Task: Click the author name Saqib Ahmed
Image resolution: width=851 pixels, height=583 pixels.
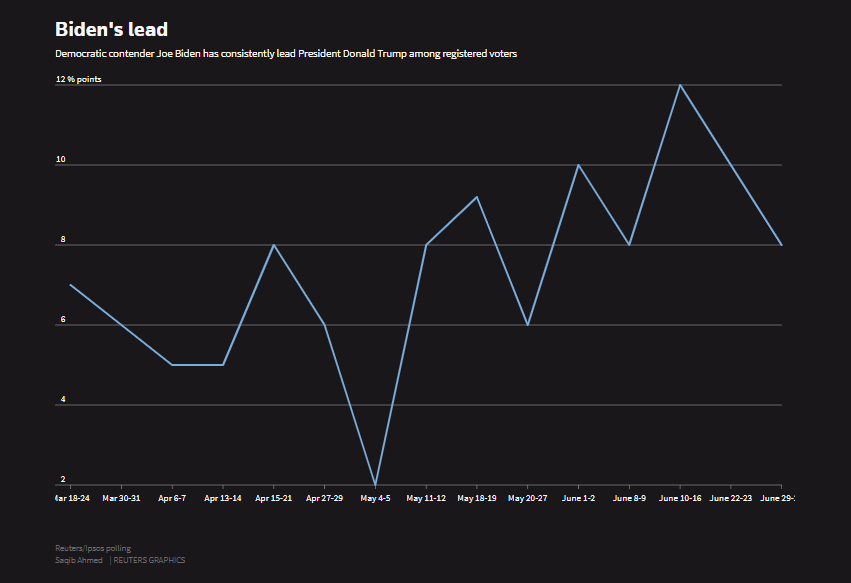Action: (x=79, y=560)
